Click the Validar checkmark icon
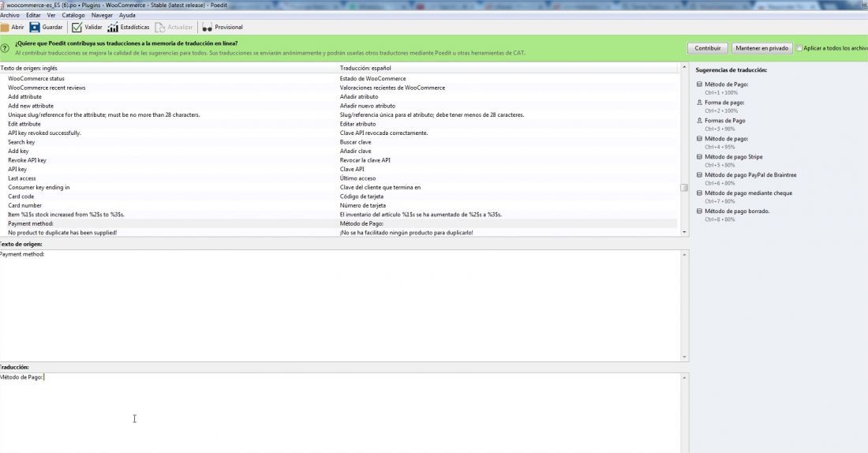 coord(77,27)
